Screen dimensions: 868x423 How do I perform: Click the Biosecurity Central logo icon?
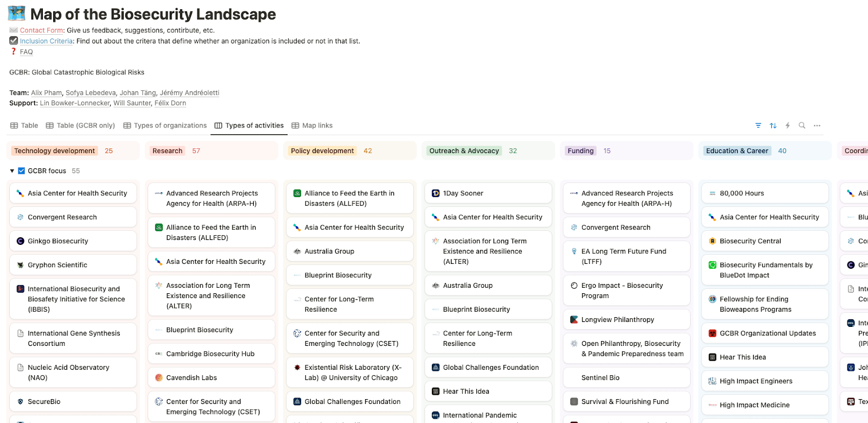[712, 241]
